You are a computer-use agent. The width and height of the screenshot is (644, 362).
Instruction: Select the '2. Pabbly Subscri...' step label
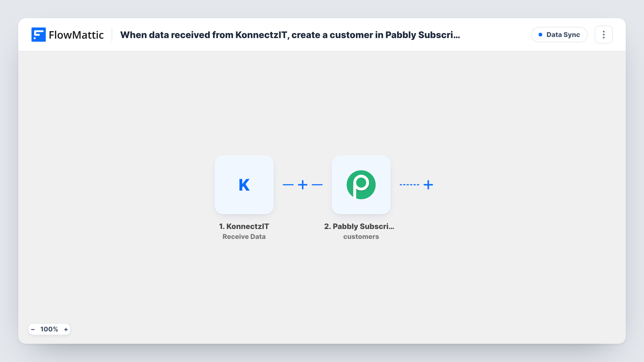point(359,226)
